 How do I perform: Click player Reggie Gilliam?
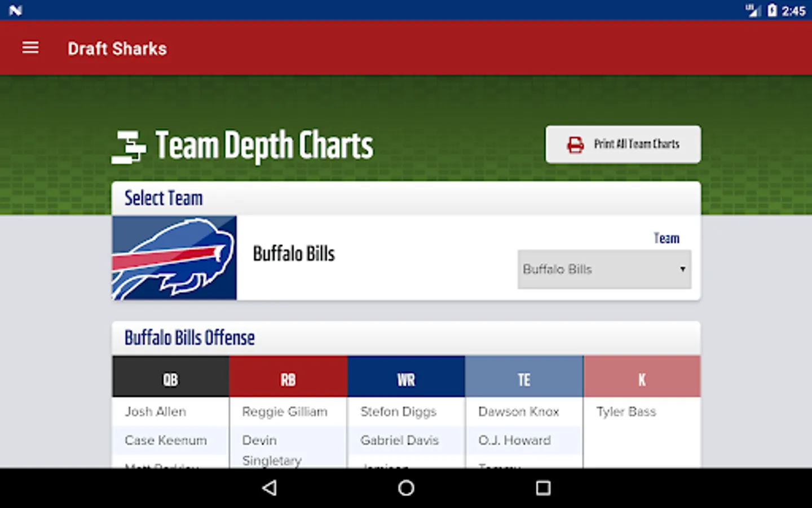[x=285, y=412]
